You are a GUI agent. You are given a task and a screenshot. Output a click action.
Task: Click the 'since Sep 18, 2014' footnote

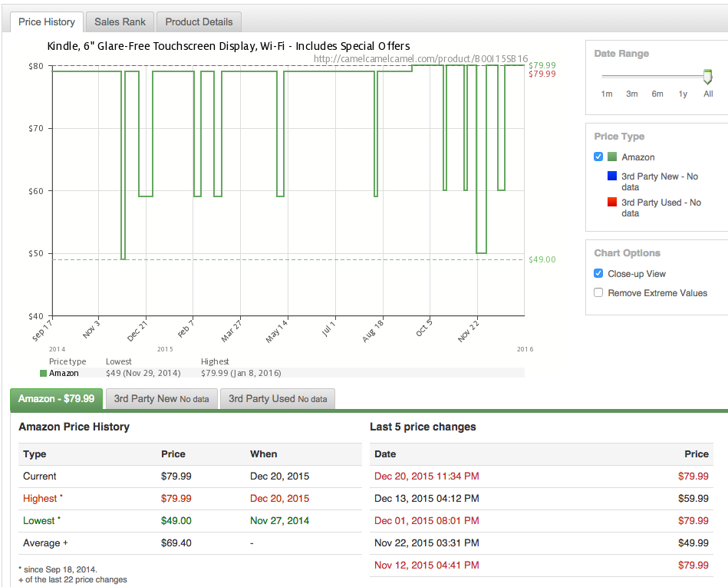point(58,569)
